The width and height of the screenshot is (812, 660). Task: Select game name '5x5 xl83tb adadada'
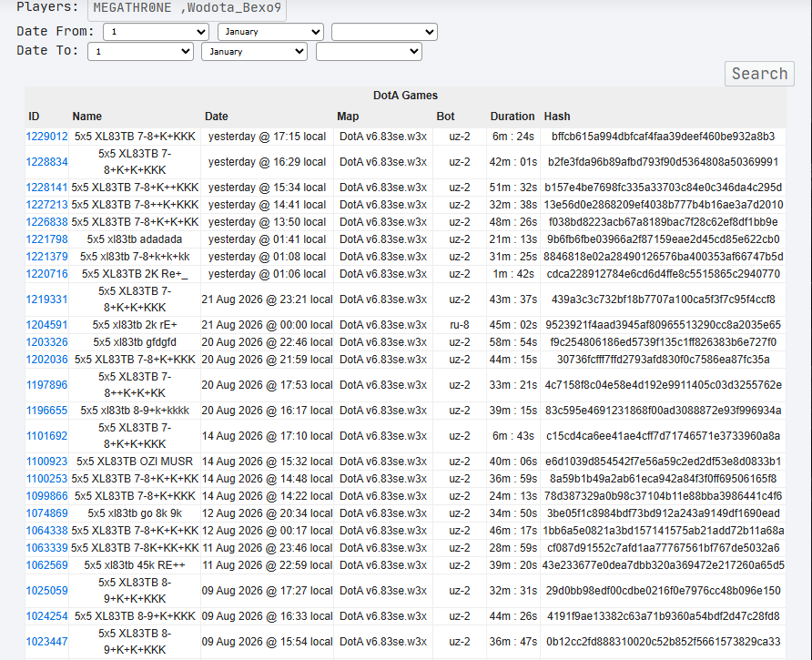135,239
